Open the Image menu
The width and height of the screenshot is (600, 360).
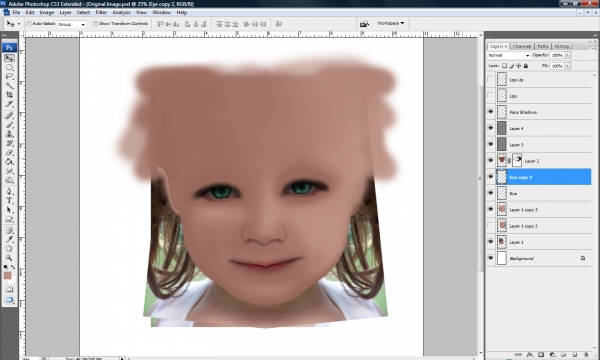coord(46,12)
